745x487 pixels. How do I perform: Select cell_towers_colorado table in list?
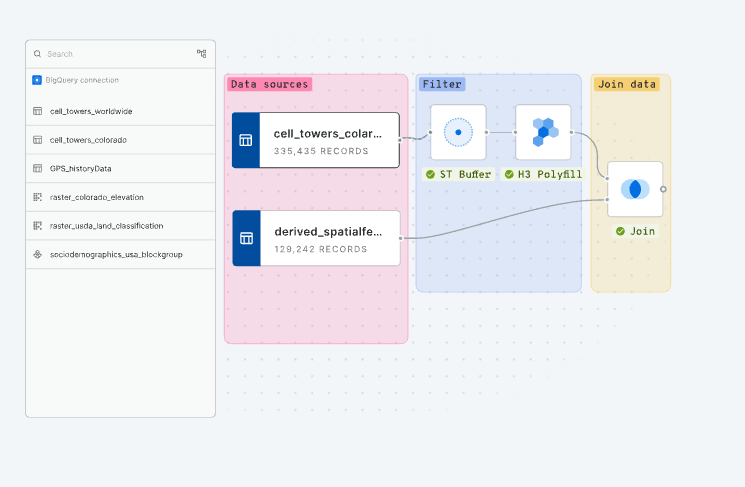(88, 140)
